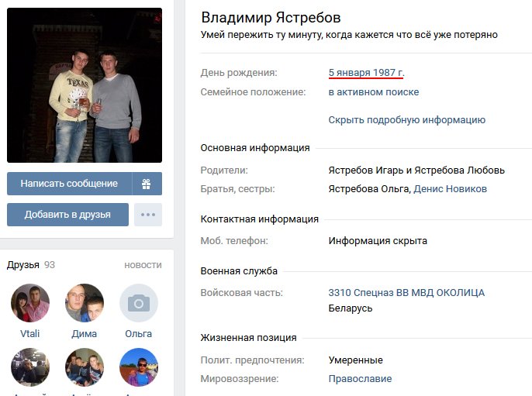532x396 pixels.
Task: Collapse details via Скрыть подробную информацию
Action: [407, 119]
